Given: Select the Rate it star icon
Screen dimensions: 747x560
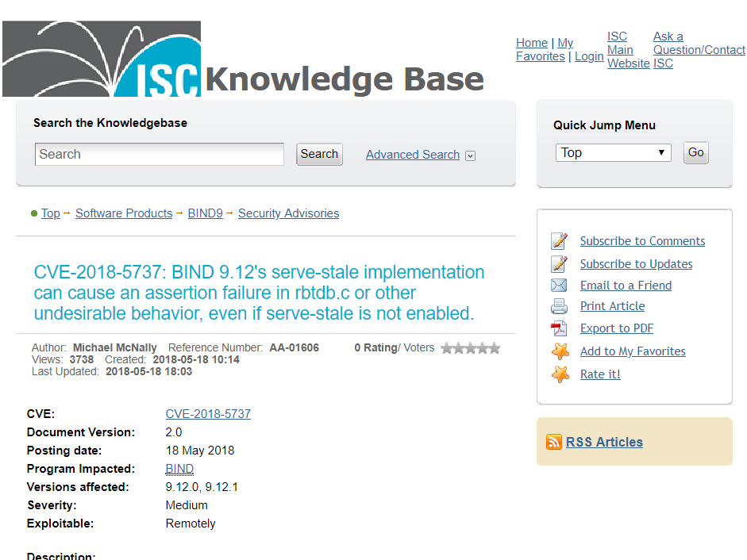Looking at the screenshot, I should click(x=559, y=374).
